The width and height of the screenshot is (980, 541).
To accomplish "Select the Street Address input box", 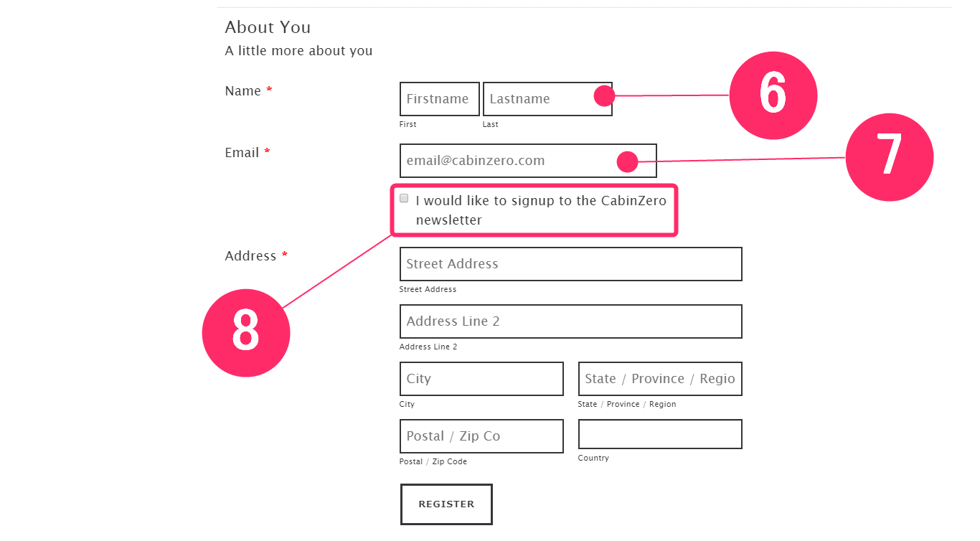I will point(571,264).
